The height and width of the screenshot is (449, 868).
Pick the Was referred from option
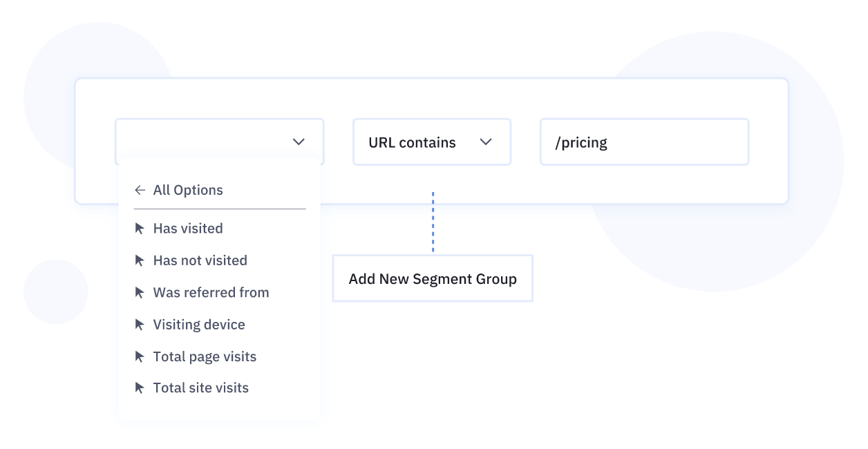211,292
